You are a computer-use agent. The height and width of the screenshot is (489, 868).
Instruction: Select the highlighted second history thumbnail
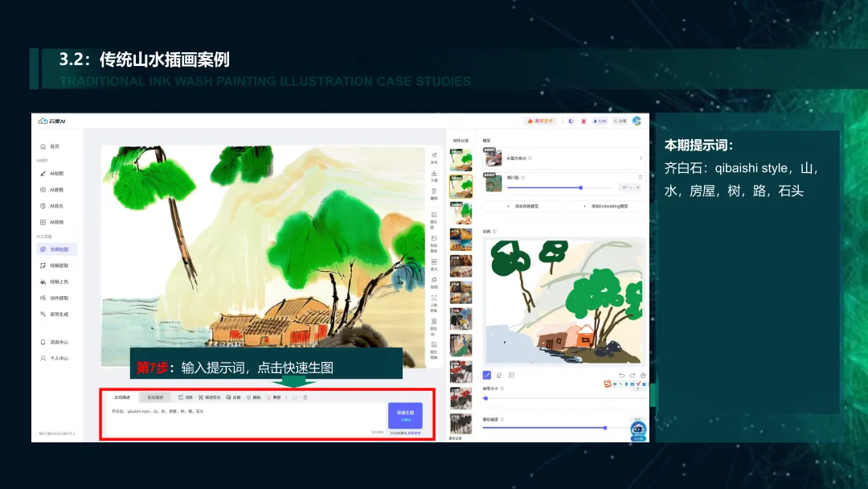pyautogui.click(x=461, y=187)
